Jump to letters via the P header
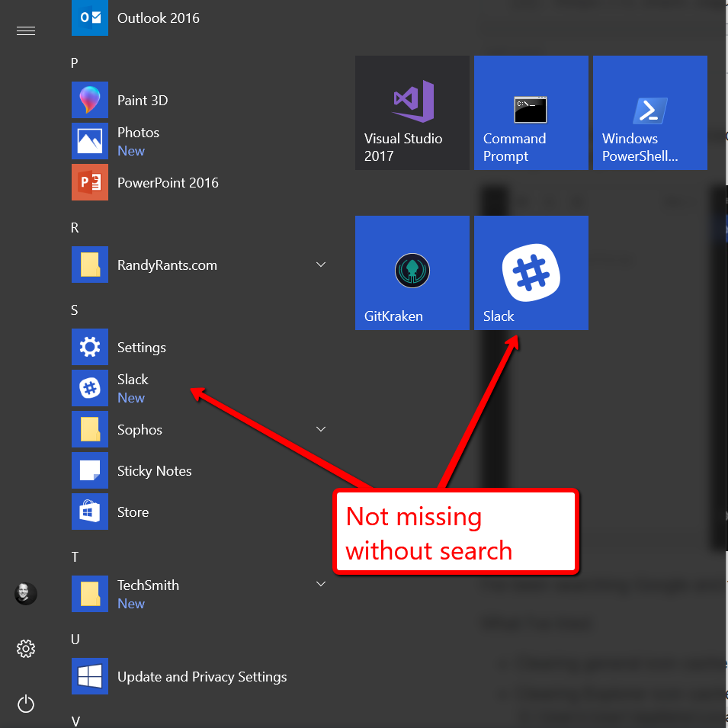Screen dimensions: 728x728 pyautogui.click(x=74, y=63)
